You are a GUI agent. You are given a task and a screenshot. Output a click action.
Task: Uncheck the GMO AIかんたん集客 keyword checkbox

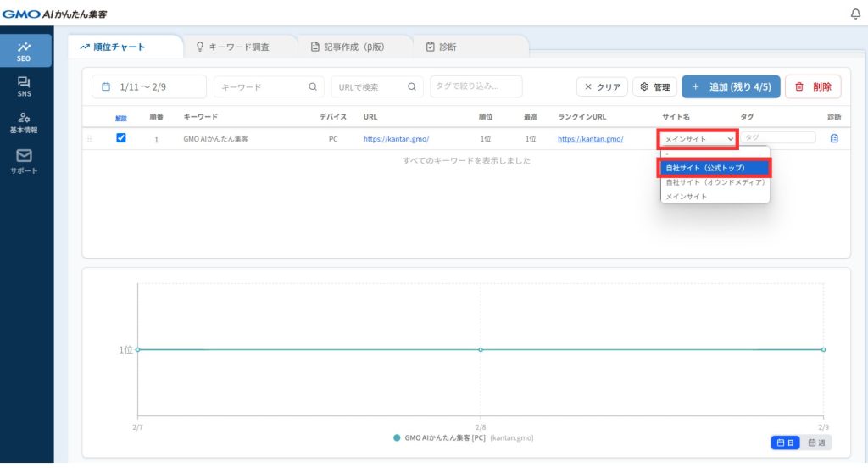point(120,138)
